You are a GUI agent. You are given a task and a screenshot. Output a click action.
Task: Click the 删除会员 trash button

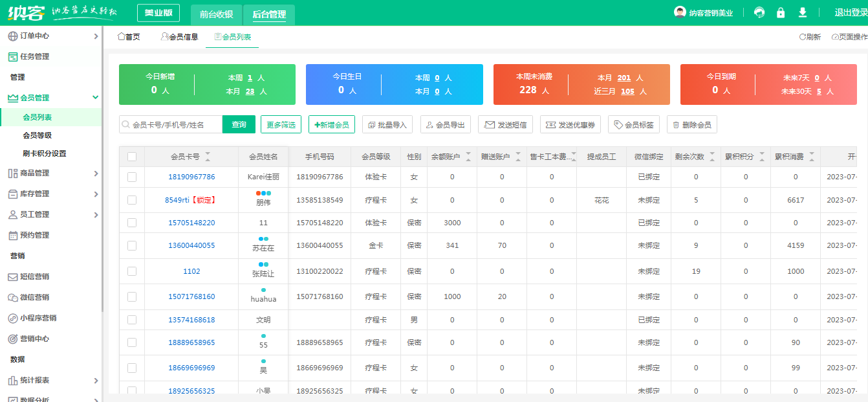[692, 124]
